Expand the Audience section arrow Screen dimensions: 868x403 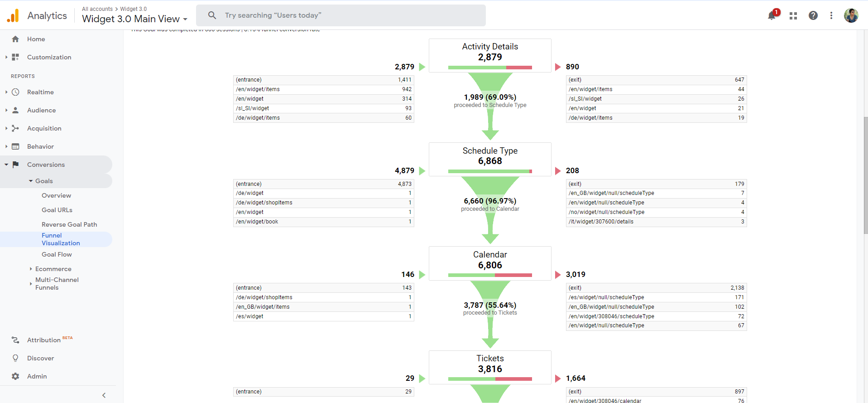(x=6, y=110)
